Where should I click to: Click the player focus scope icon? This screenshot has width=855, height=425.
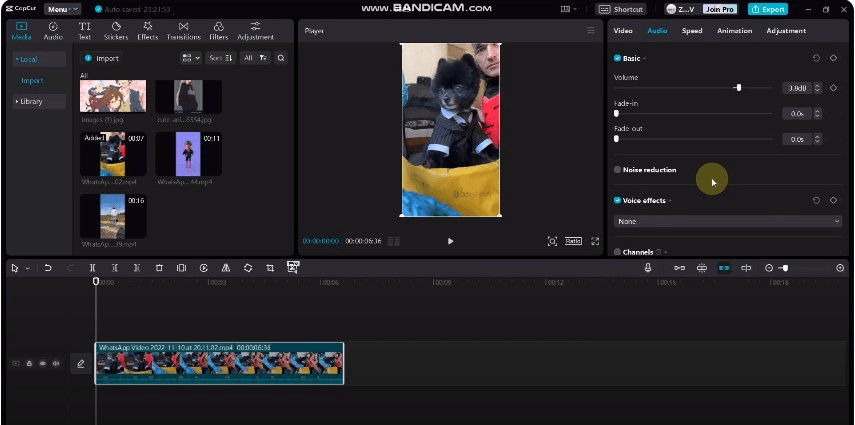pos(552,241)
